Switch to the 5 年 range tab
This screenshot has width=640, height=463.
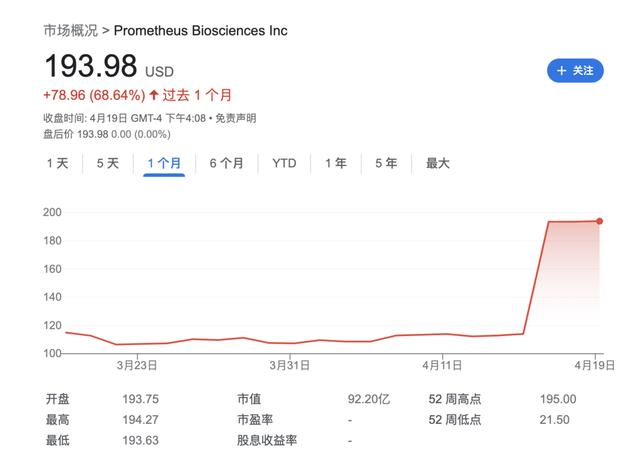coord(386,163)
